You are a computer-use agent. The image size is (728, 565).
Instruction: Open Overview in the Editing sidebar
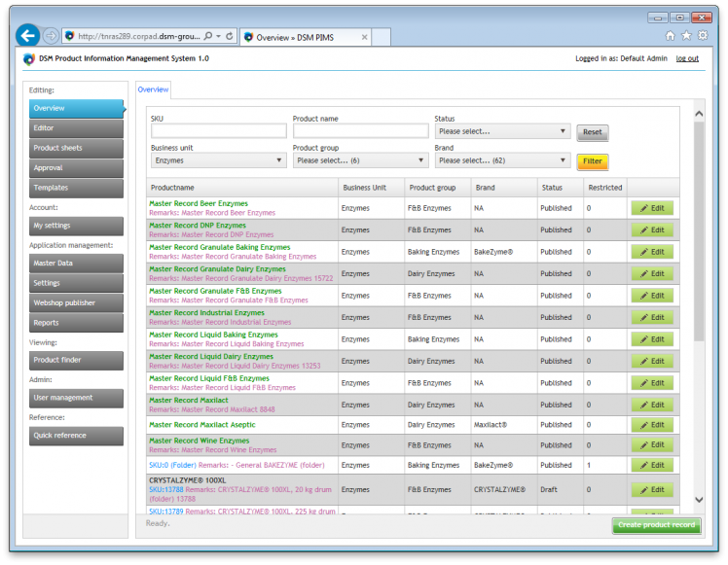tap(77, 109)
